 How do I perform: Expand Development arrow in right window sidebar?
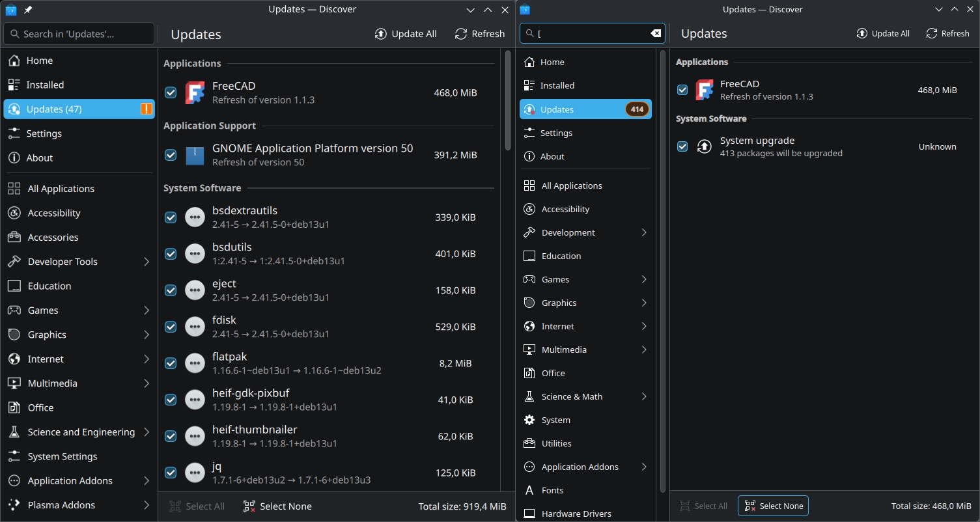(644, 232)
